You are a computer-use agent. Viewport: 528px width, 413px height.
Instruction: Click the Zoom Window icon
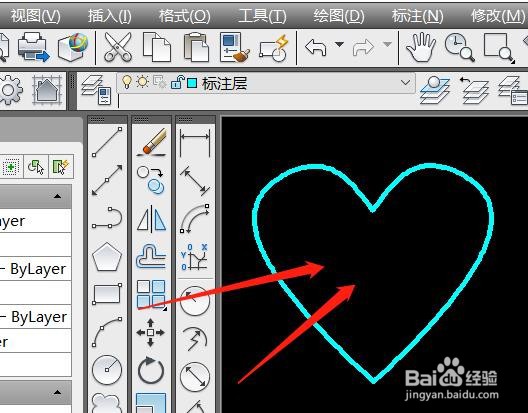coord(499,47)
